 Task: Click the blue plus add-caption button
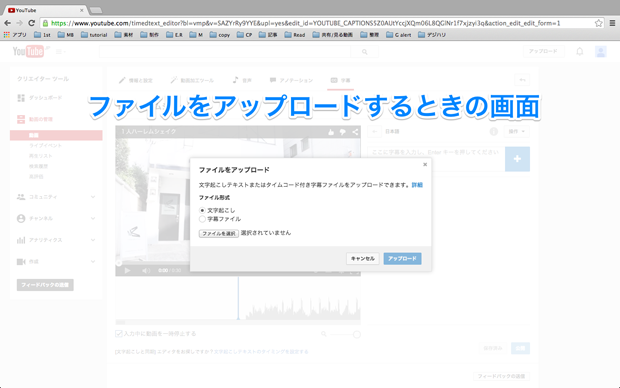pyautogui.click(x=517, y=159)
